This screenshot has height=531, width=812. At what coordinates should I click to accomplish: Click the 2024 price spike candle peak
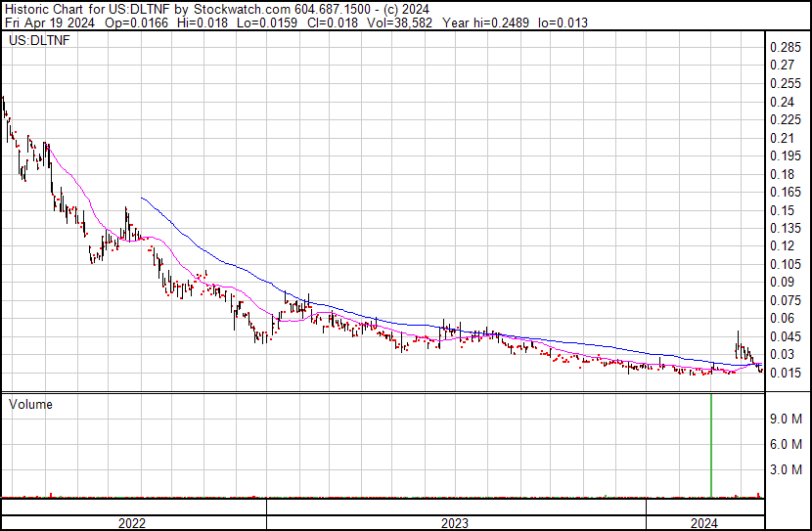tap(737, 333)
